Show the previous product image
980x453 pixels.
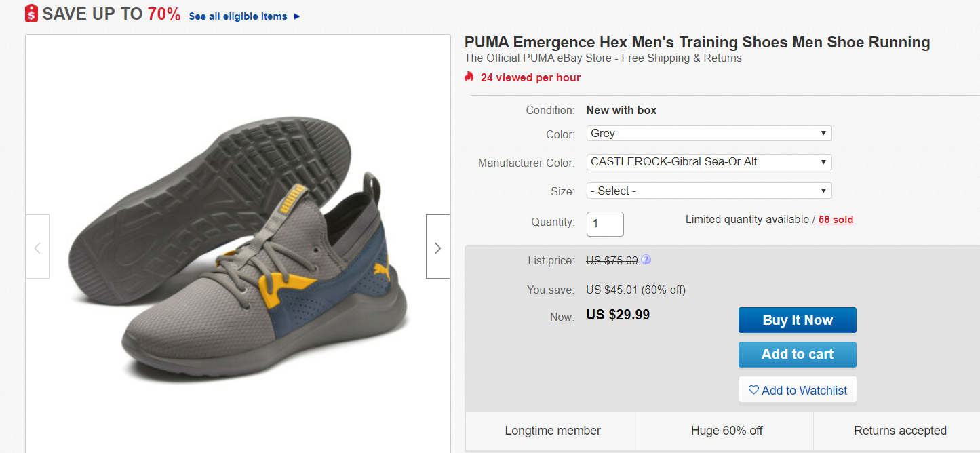tap(37, 247)
